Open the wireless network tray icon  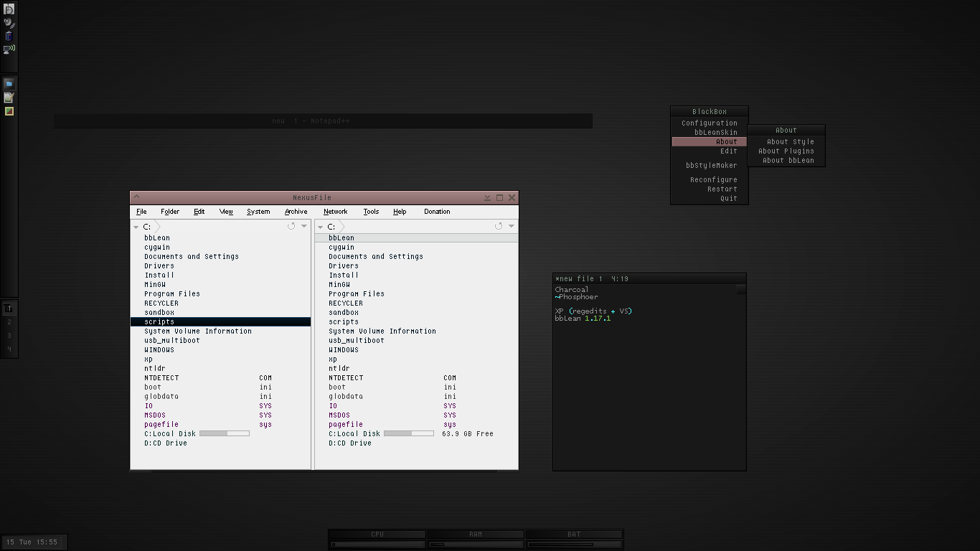click(x=9, y=50)
